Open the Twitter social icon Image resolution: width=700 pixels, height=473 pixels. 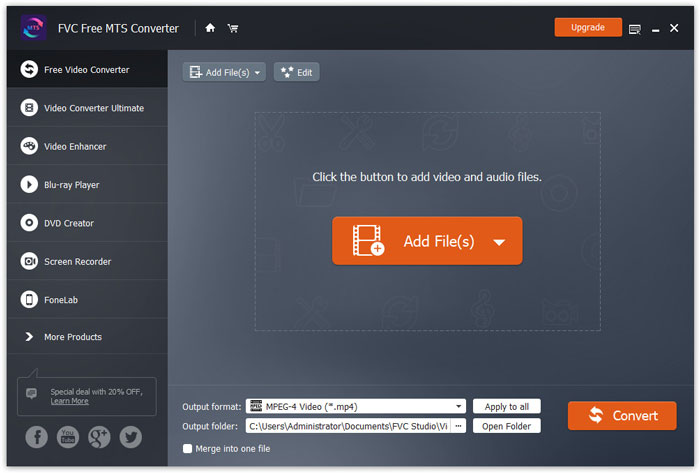pos(130,436)
